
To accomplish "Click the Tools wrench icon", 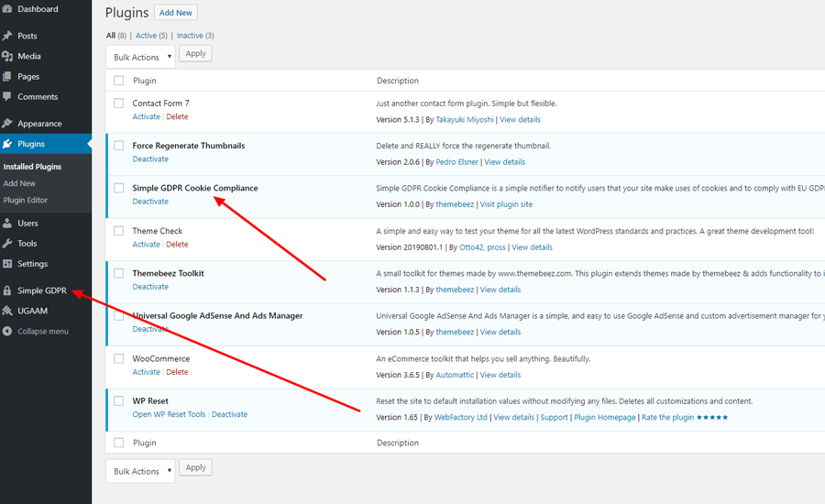I will click(x=7, y=244).
